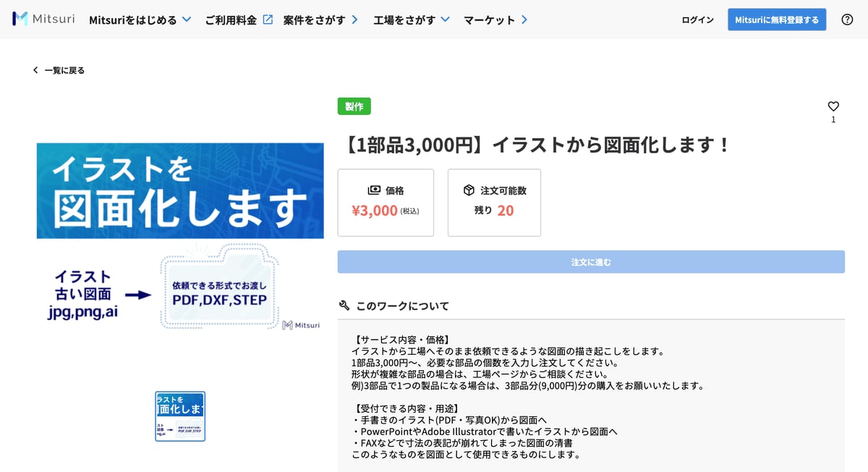Select the small product thumbnail image
Screen dimensions: 868x472
pyautogui.click(x=180, y=416)
